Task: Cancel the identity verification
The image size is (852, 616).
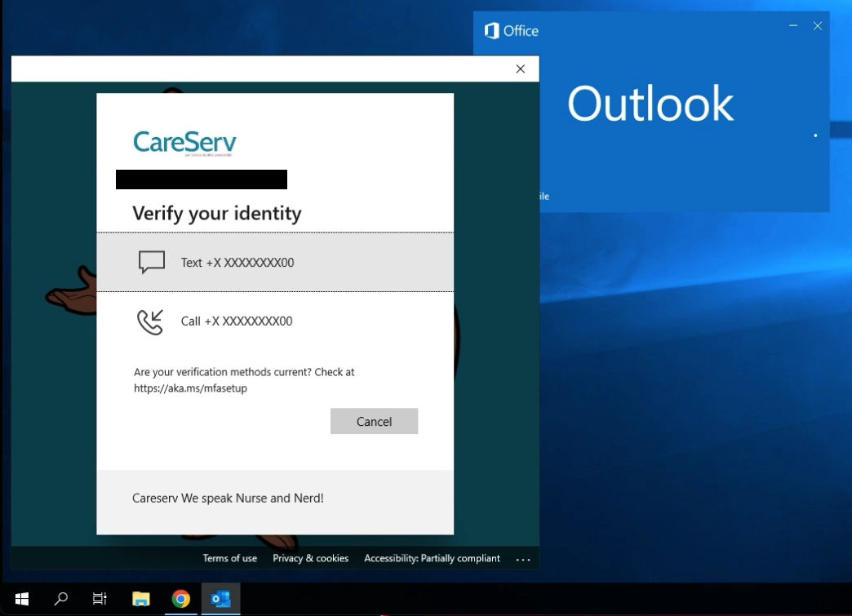Action: (x=374, y=422)
